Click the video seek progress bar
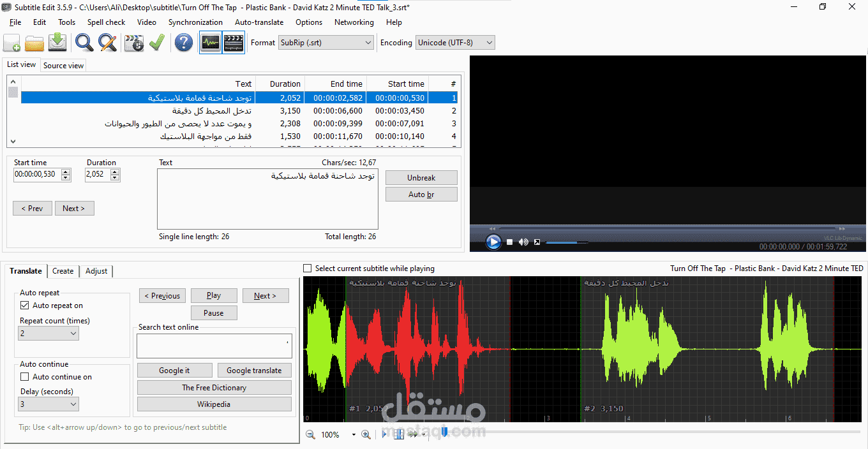Screen dimensions: 868x449 tap(667, 228)
